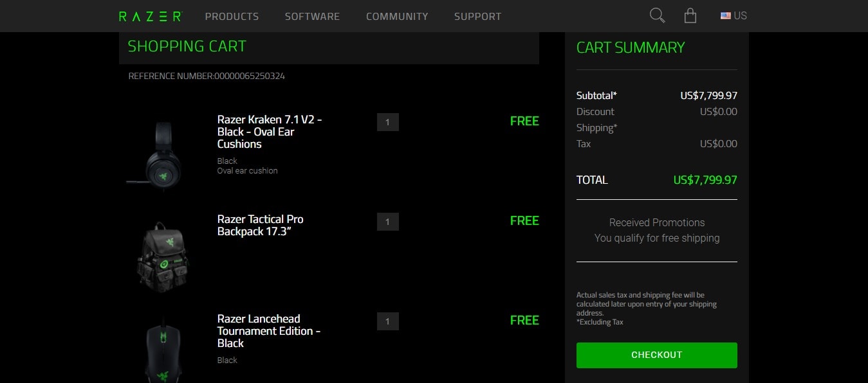Click the reference number 00000065250324 text
Viewport: 868px width, 383px height.
[x=250, y=76]
